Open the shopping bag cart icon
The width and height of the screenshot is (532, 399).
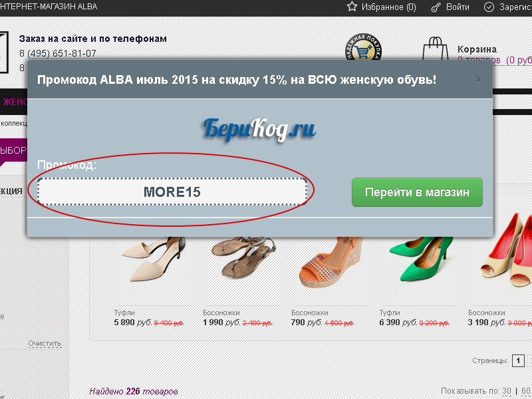click(436, 49)
